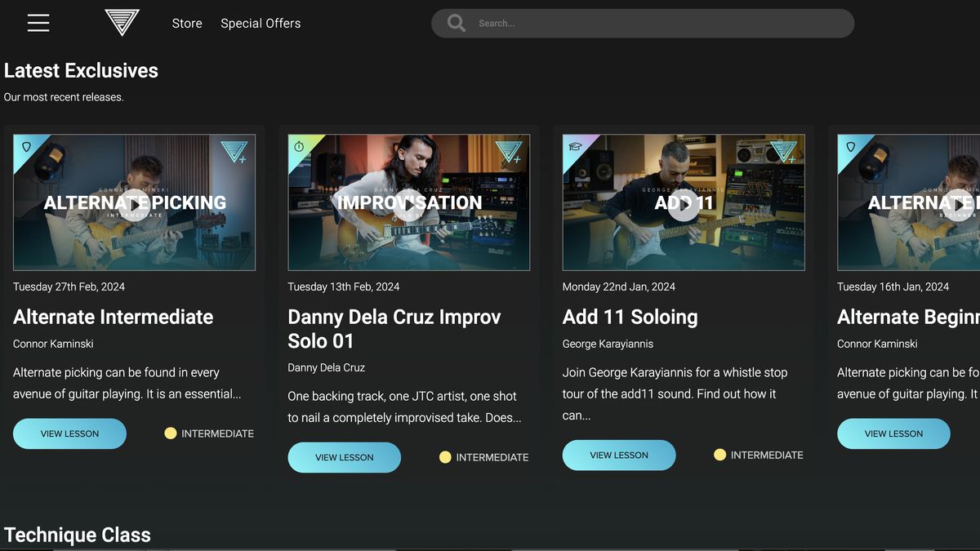View lesson for Add 11 Soloing

619,455
